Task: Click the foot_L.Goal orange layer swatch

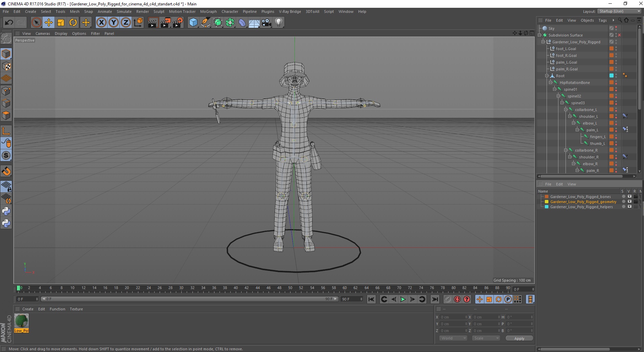Action: point(612,48)
